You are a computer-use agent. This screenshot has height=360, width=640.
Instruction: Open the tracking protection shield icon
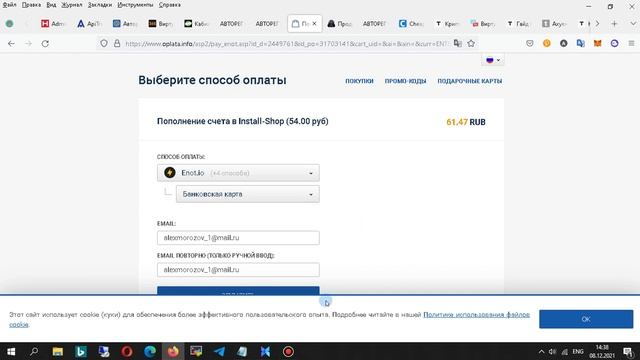104,43
